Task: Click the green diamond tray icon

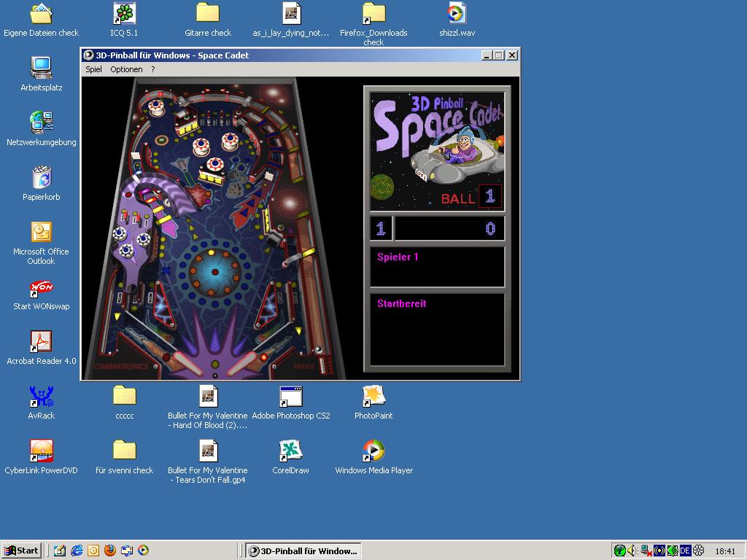Action: click(672, 551)
